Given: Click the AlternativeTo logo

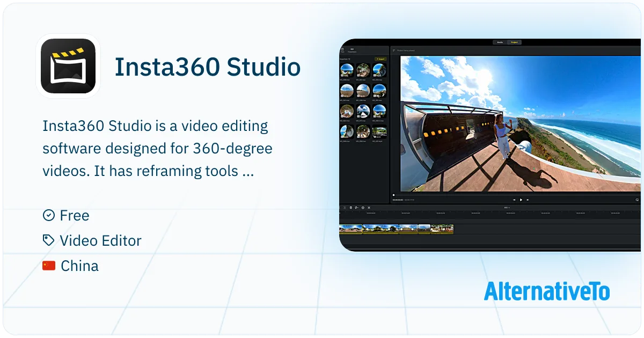Looking at the screenshot, I should 547,290.
